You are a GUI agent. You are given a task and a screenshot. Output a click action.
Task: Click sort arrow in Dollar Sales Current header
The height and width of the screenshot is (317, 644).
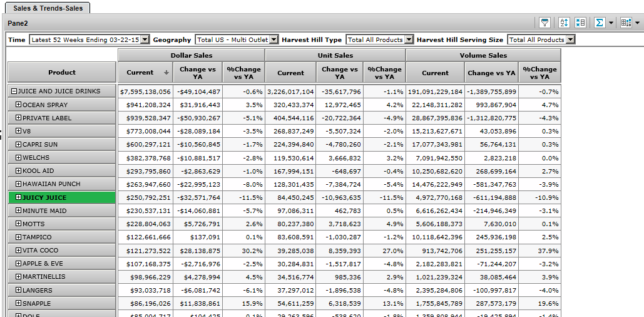point(166,73)
